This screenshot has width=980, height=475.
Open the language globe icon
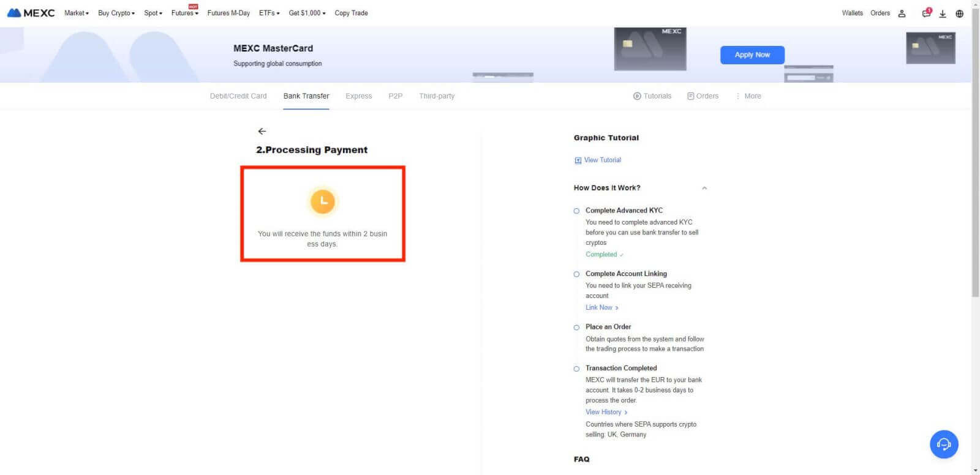959,13
